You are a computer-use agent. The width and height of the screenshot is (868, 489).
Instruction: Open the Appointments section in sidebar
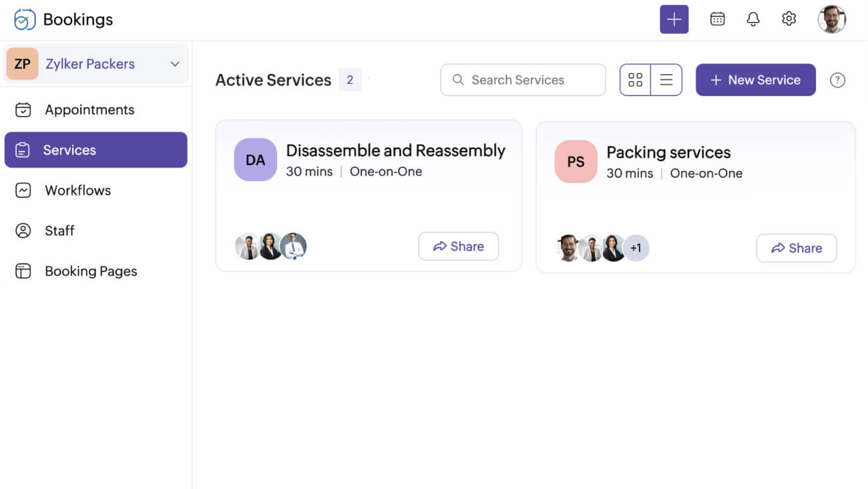[x=89, y=110]
